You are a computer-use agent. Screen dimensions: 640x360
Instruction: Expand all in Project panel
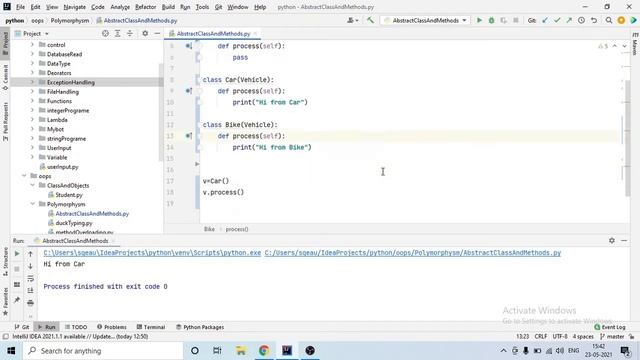(x=118, y=33)
